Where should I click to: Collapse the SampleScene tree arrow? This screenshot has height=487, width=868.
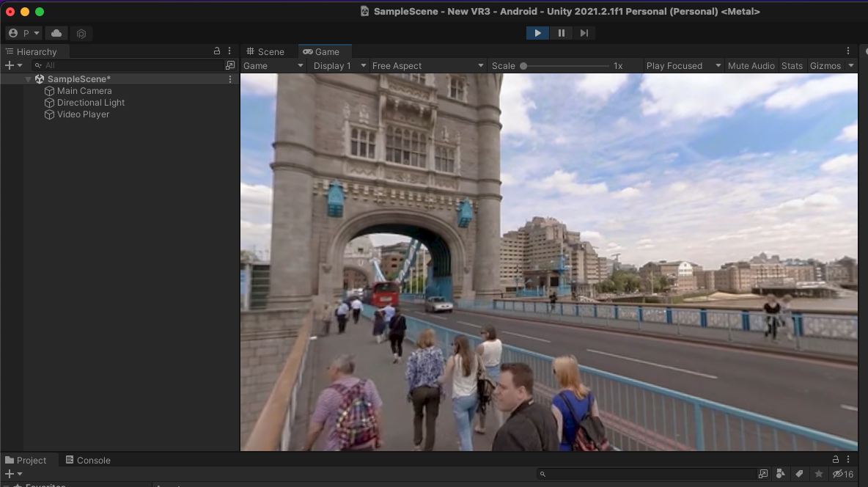click(x=28, y=79)
